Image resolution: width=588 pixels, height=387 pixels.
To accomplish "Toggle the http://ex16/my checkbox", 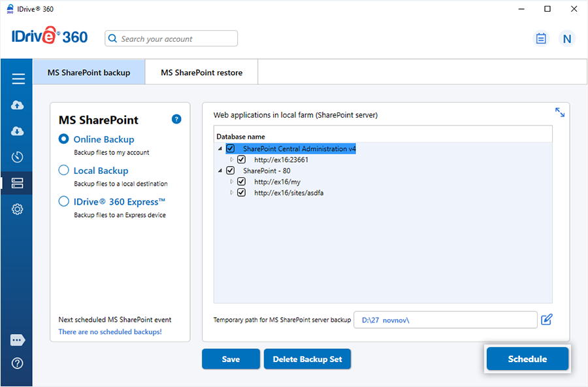I will [x=242, y=182].
